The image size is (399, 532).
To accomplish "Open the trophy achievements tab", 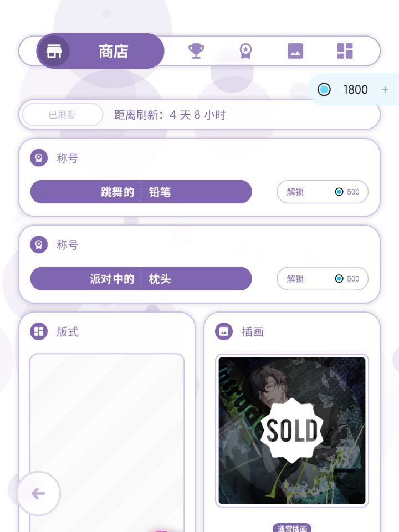I will click(196, 51).
